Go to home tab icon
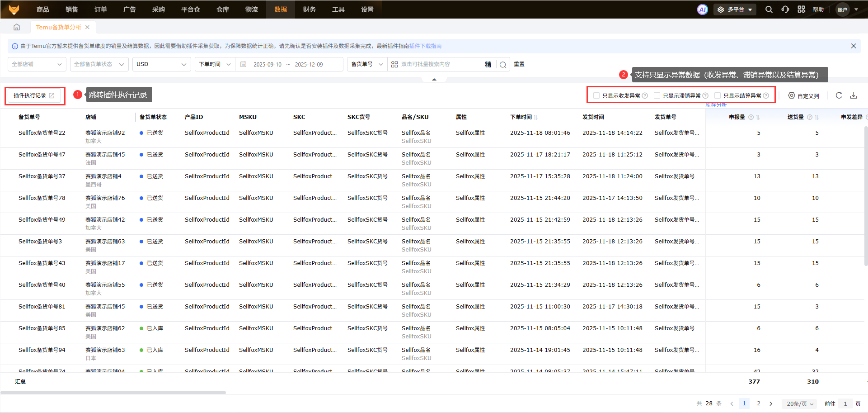The width and height of the screenshot is (868, 413). pyautogui.click(x=17, y=27)
